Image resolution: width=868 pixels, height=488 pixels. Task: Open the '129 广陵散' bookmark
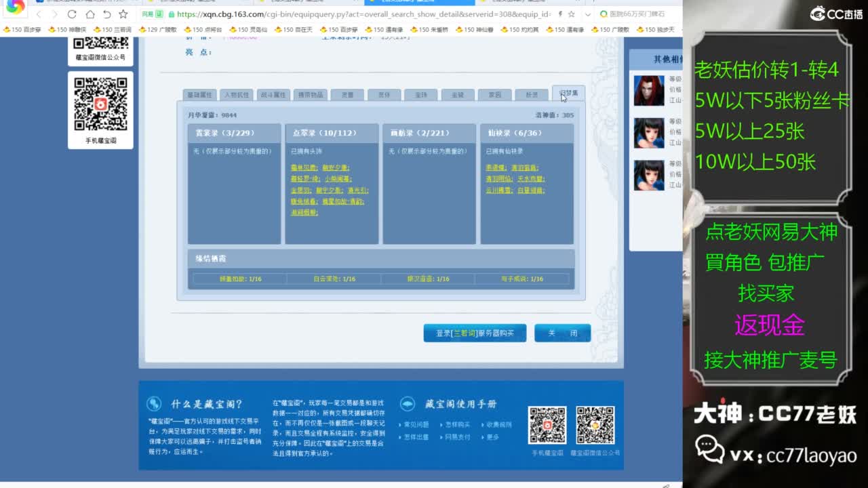coord(158,30)
